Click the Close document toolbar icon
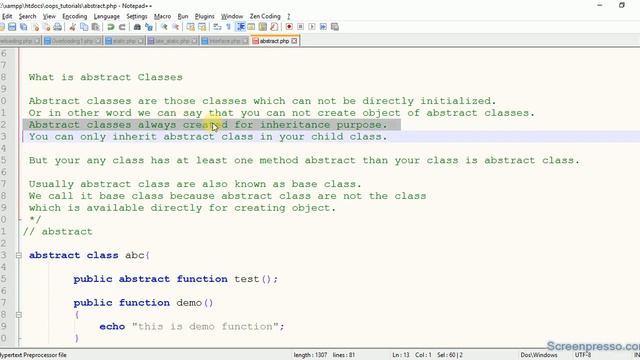The image size is (640, 360). pyautogui.click(x=36, y=27)
